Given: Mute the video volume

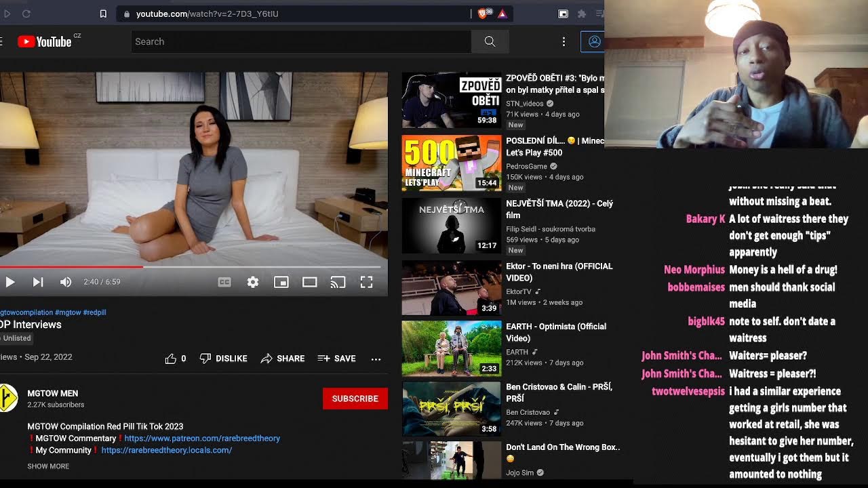Looking at the screenshot, I should [66, 282].
